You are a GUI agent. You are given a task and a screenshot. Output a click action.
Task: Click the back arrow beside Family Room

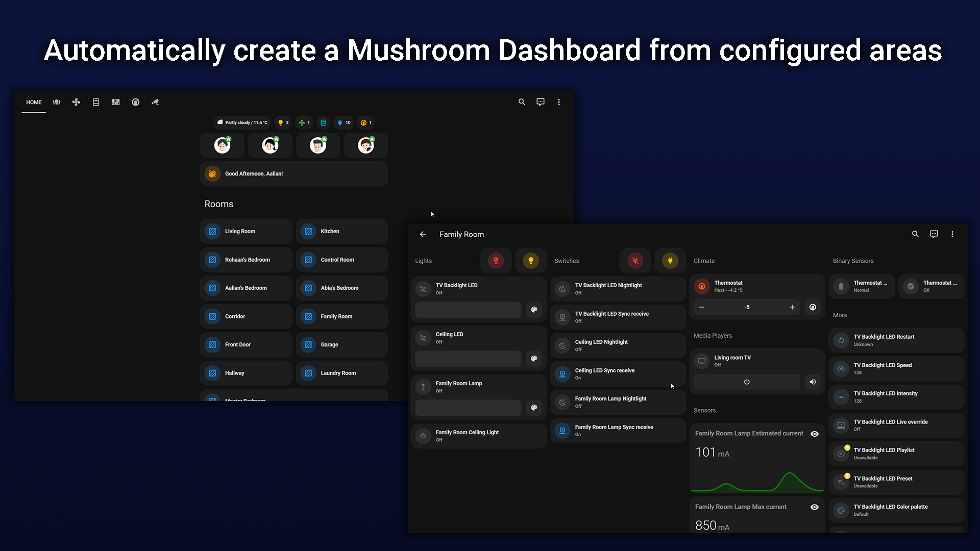[x=423, y=234]
